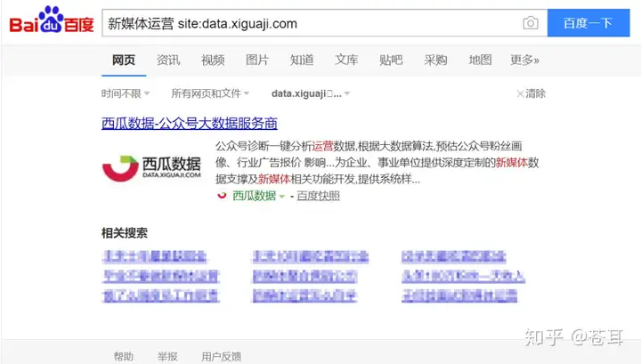Switch to the 资讯 tab
This screenshot has width=641, height=364.
click(168, 60)
